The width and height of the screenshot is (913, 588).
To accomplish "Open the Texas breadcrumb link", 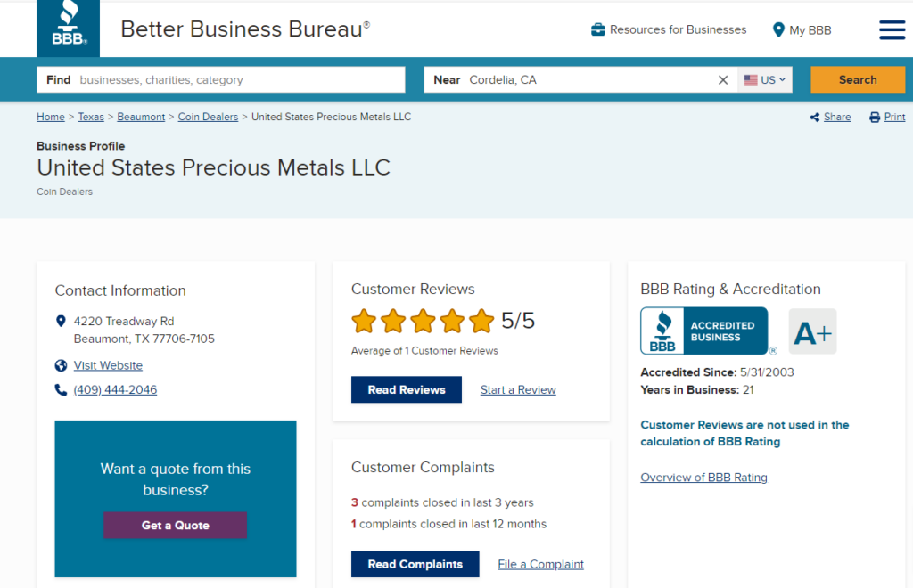I will [91, 117].
